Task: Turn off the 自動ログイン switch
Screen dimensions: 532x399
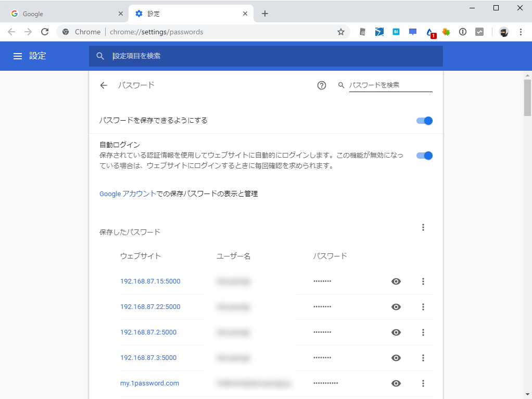Action: click(424, 155)
